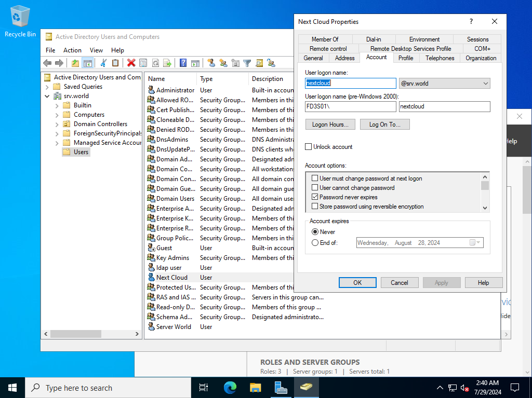Enable User must change password at next logon
The width and height of the screenshot is (532, 398).
[x=315, y=179]
